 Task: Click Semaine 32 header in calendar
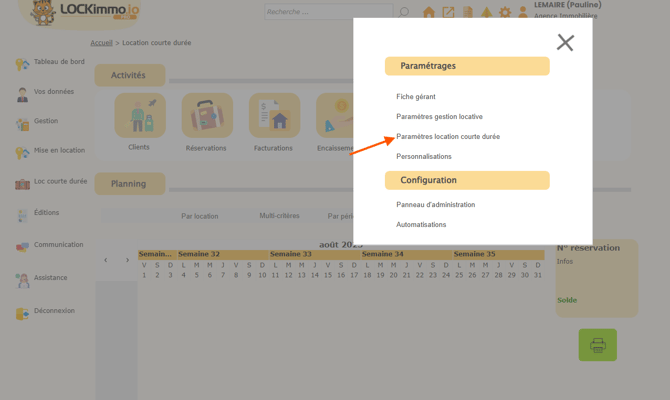pyautogui.click(x=223, y=254)
